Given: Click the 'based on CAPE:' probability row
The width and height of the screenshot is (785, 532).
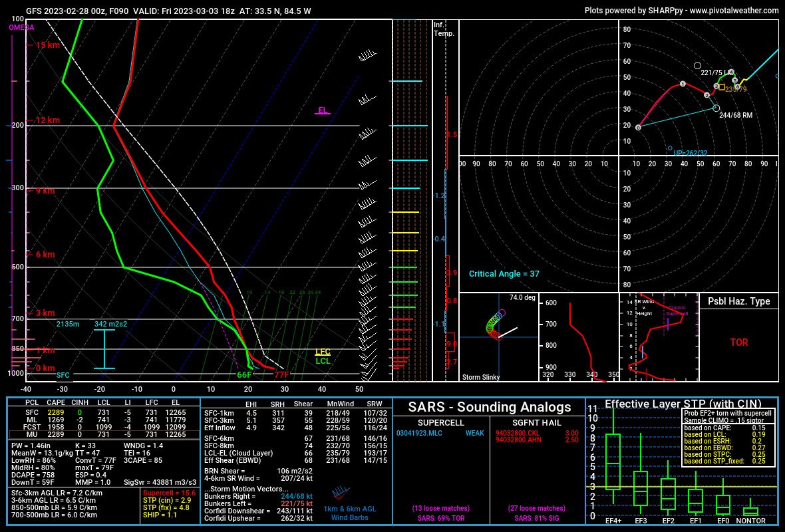Looking at the screenshot, I should 725,428.
